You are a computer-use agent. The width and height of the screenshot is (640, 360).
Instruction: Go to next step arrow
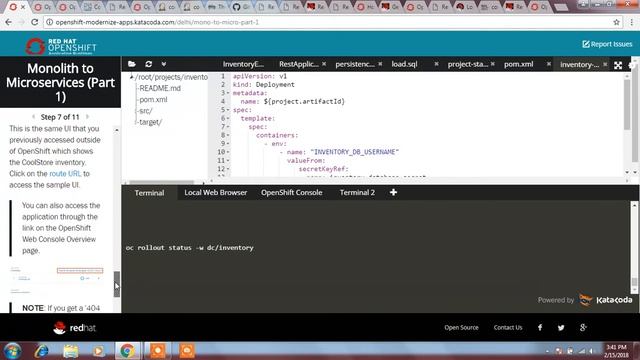(x=87, y=117)
